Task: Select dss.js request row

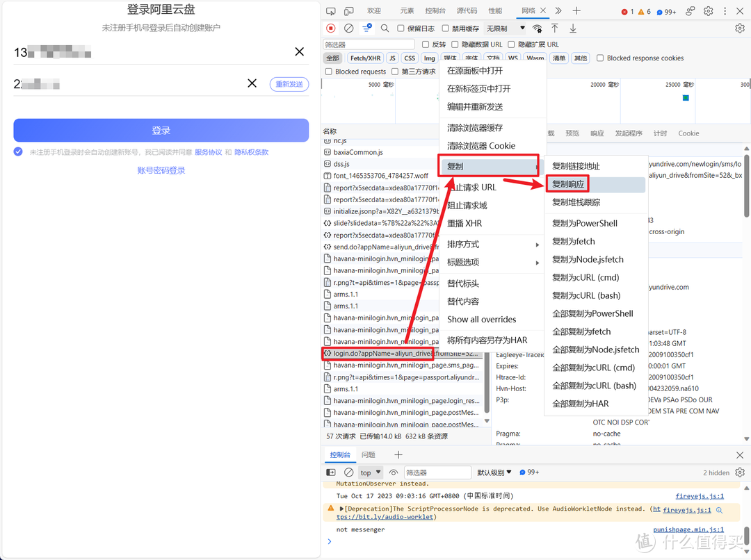Action: [x=381, y=164]
